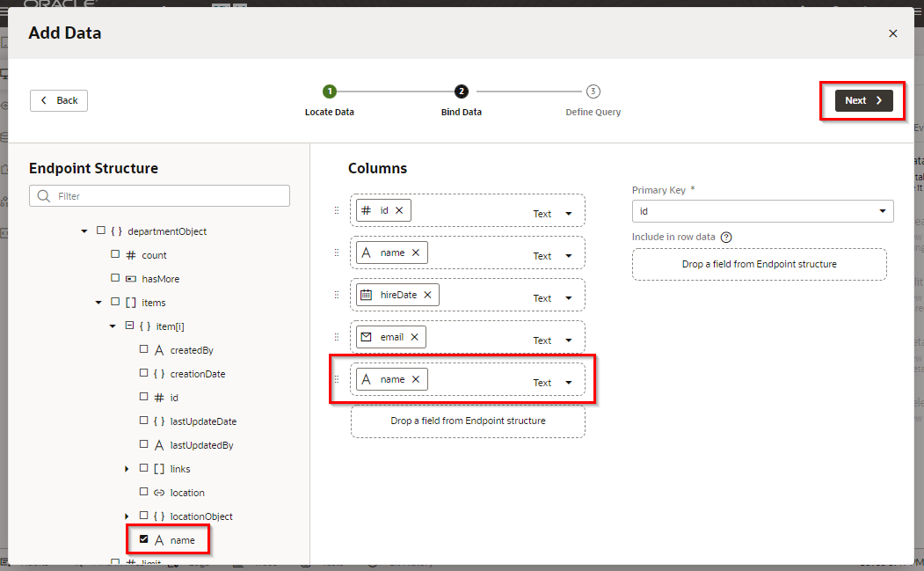924x571 pixels.
Task: Click the drag handle beside the hireDate column
Action: pos(336,295)
